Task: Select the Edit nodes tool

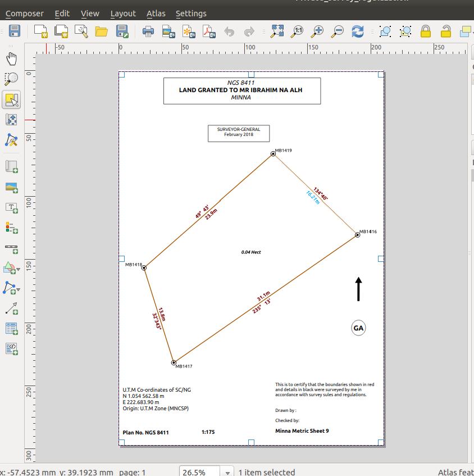Action: tap(11, 140)
